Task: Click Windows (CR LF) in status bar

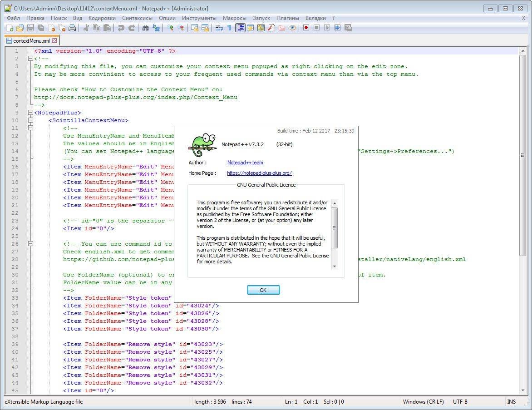Action: [x=423, y=401]
